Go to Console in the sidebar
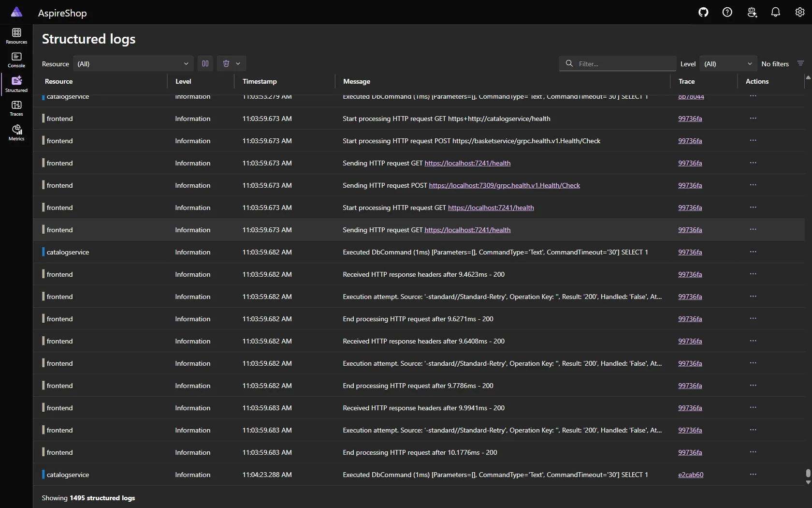Viewport: 812px width, 508px height. [x=16, y=60]
